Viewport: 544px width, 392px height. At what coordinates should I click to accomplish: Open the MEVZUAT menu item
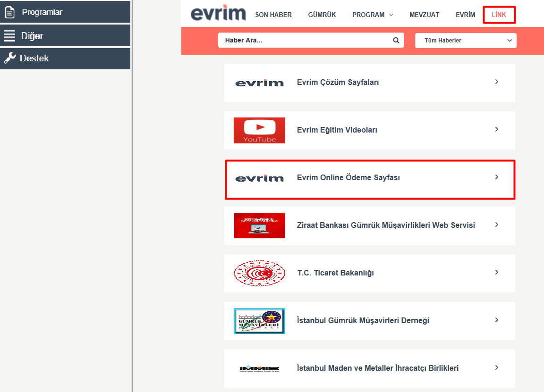425,15
